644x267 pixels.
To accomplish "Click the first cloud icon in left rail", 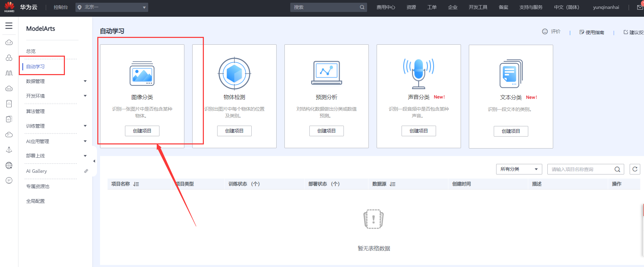I will point(9,42).
